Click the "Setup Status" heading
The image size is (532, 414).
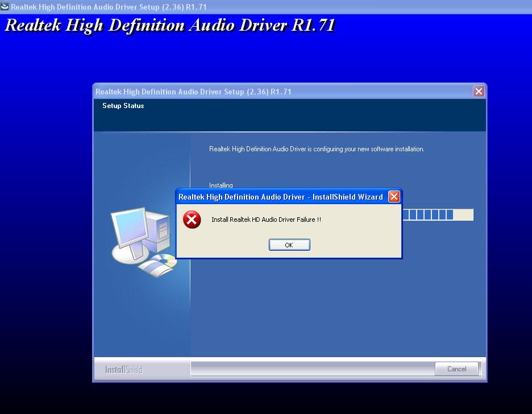click(123, 106)
